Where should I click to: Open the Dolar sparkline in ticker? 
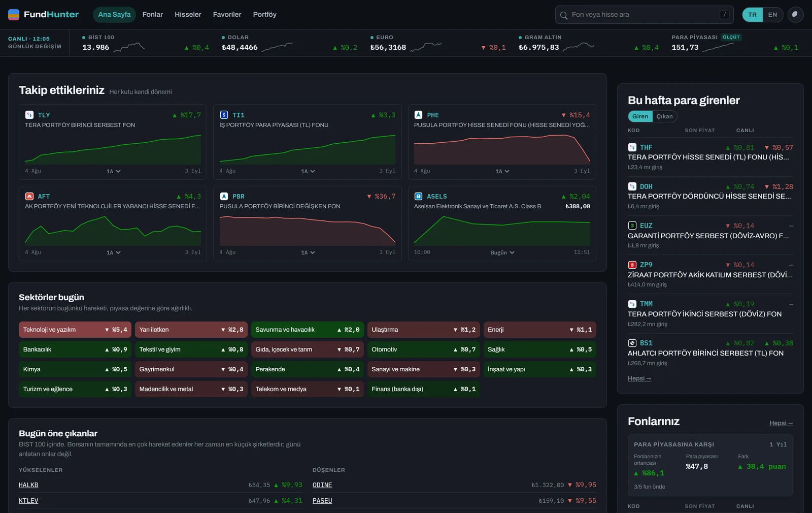point(277,47)
